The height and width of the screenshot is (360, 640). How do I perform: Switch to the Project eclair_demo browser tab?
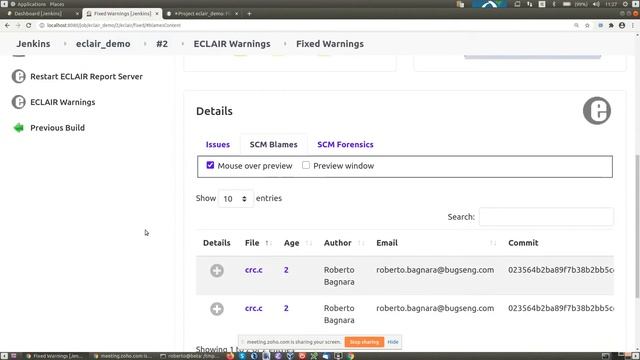click(202, 13)
